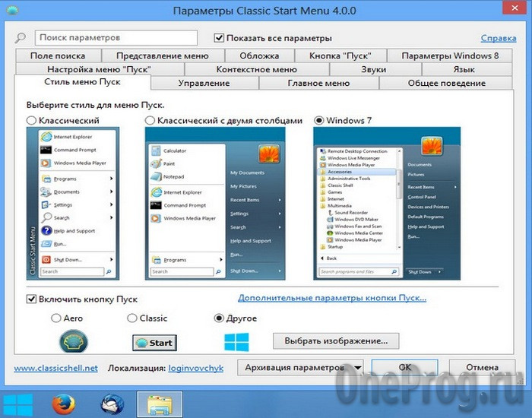
Task: Select the Aero button radio option
Action: click(56, 318)
